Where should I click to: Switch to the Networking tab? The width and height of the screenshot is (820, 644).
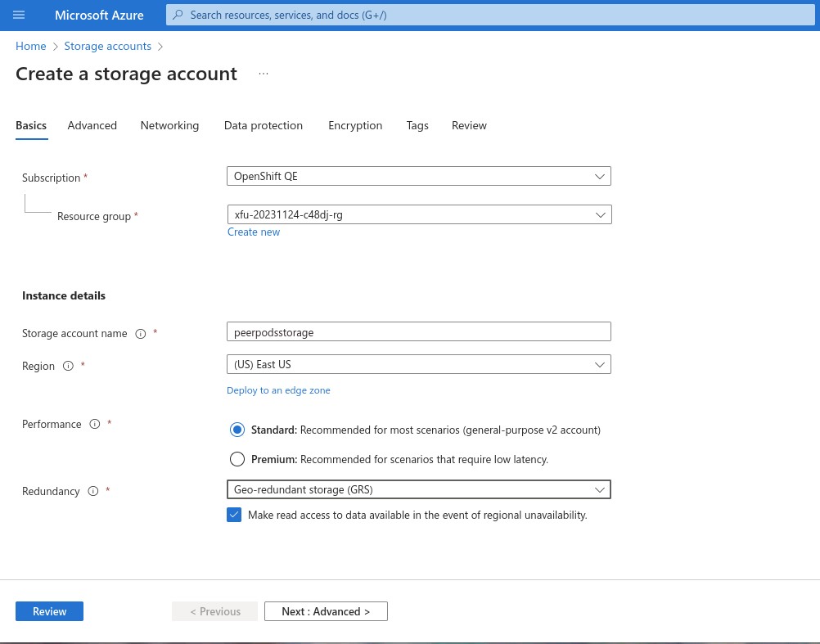click(x=169, y=125)
